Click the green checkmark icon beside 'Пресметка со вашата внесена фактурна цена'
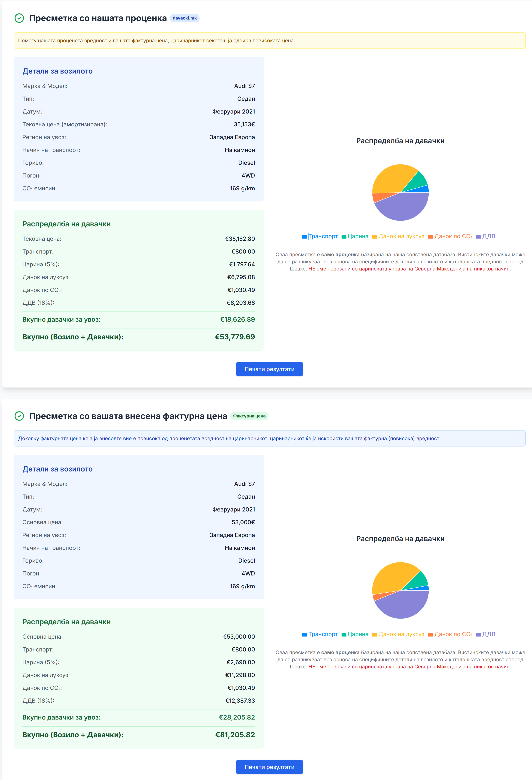 [19, 416]
